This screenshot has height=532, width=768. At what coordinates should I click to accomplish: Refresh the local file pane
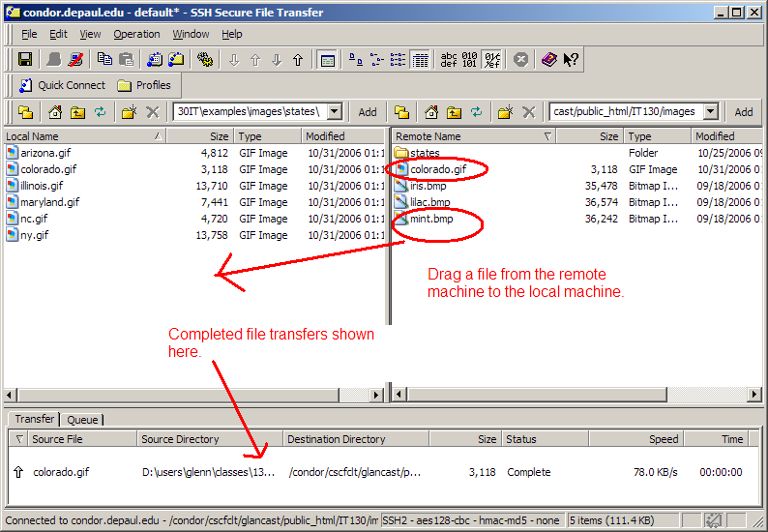[100, 112]
